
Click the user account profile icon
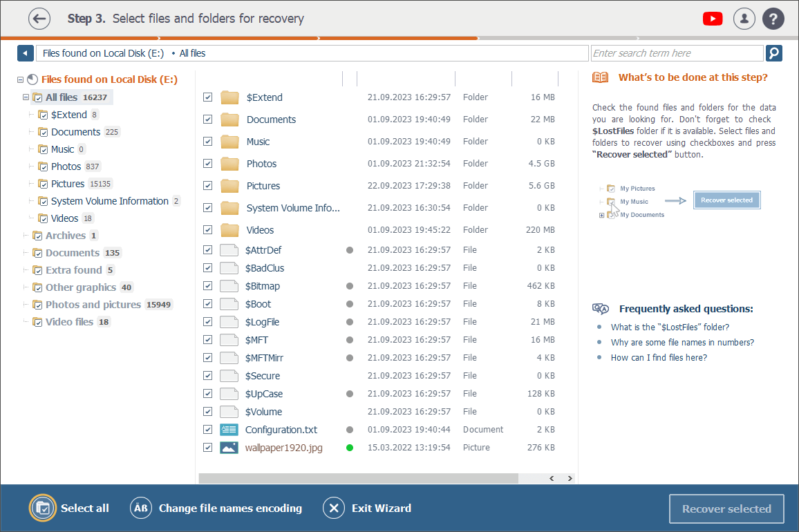coord(744,19)
